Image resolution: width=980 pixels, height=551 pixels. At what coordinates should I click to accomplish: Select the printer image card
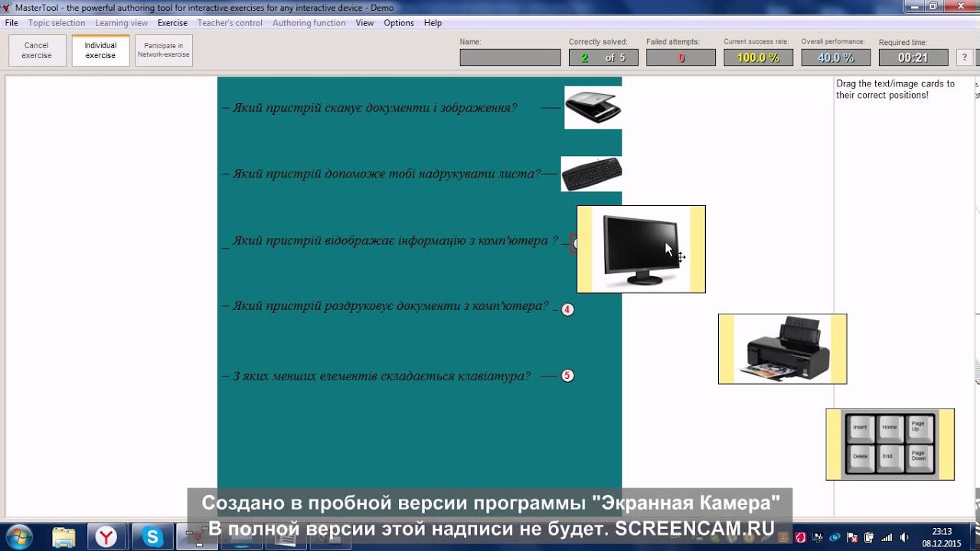point(782,349)
